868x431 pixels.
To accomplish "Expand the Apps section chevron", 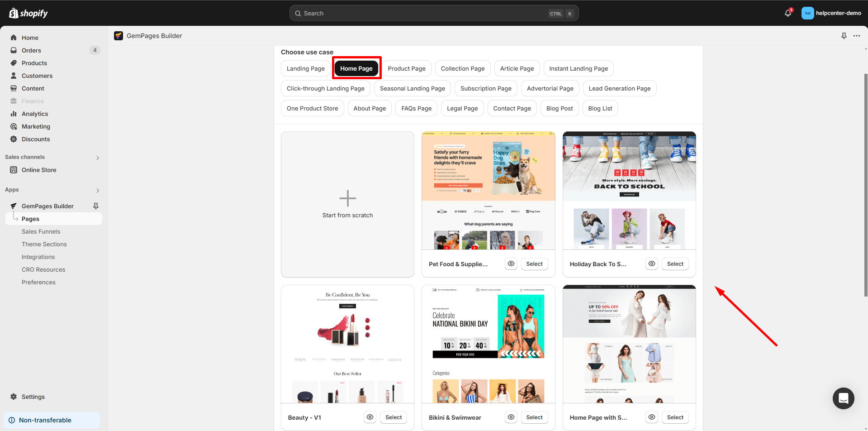I will click(97, 190).
